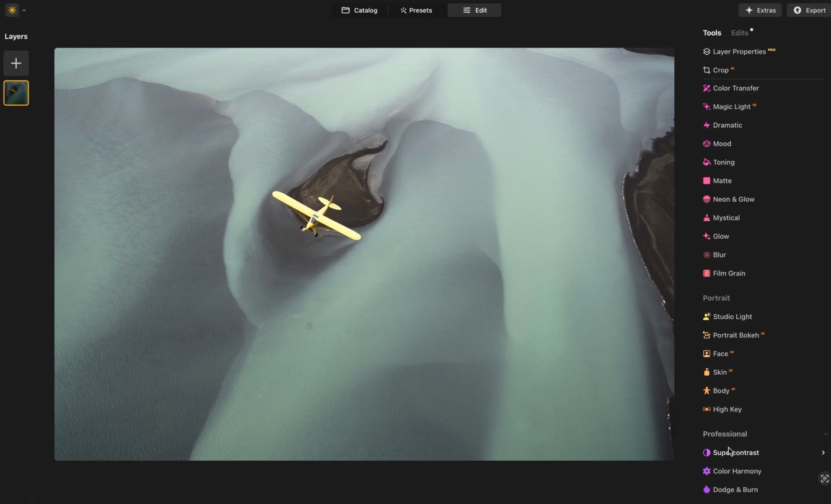Select the Crop tool
The height and width of the screenshot is (504, 831).
click(718, 70)
